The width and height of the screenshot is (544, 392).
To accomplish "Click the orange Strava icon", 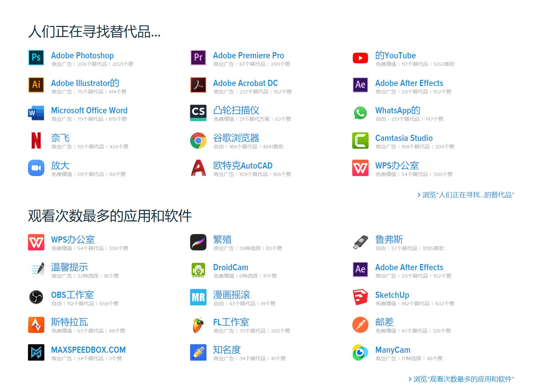I will [x=36, y=325].
